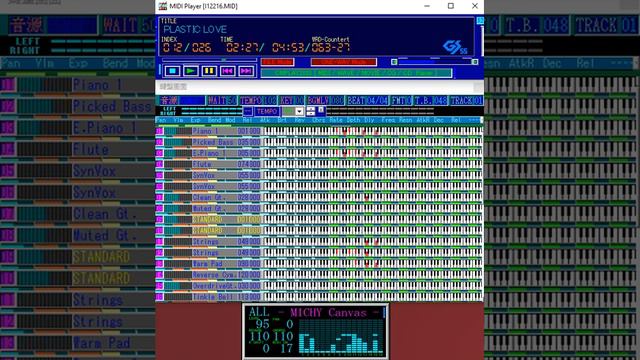This screenshot has width=640, height=360.
Task: Select the Exp column header
Action: tap(196, 120)
